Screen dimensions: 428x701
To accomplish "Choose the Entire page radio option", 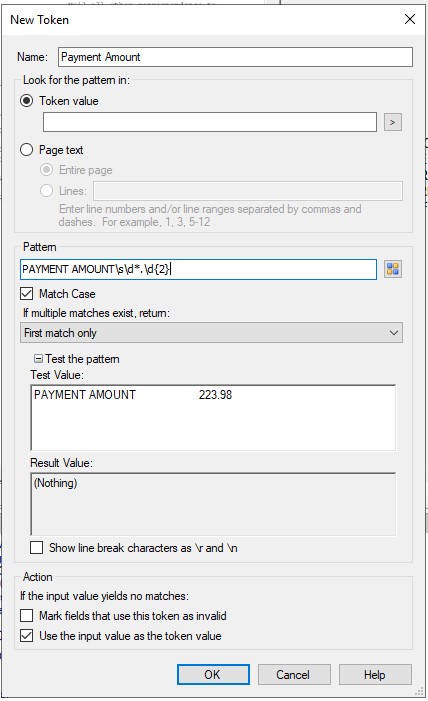I will pyautogui.click(x=47, y=170).
